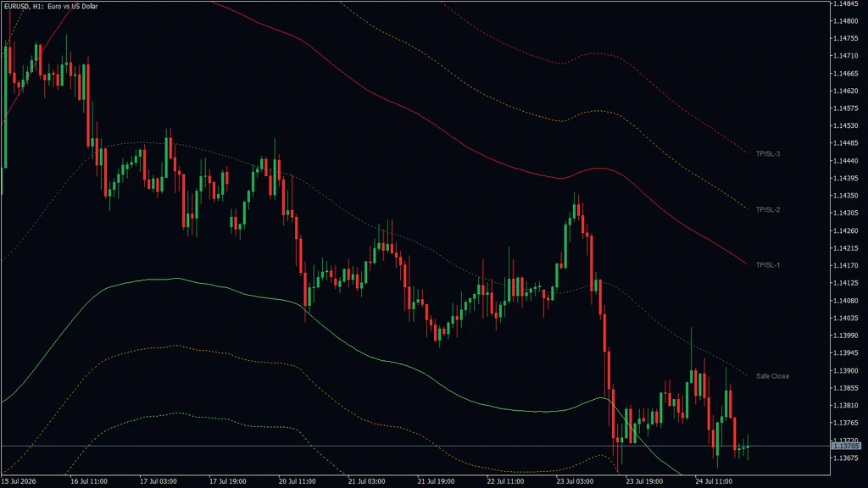Click the 16 Jul 11:00 time label
868x488 pixels.
88,481
